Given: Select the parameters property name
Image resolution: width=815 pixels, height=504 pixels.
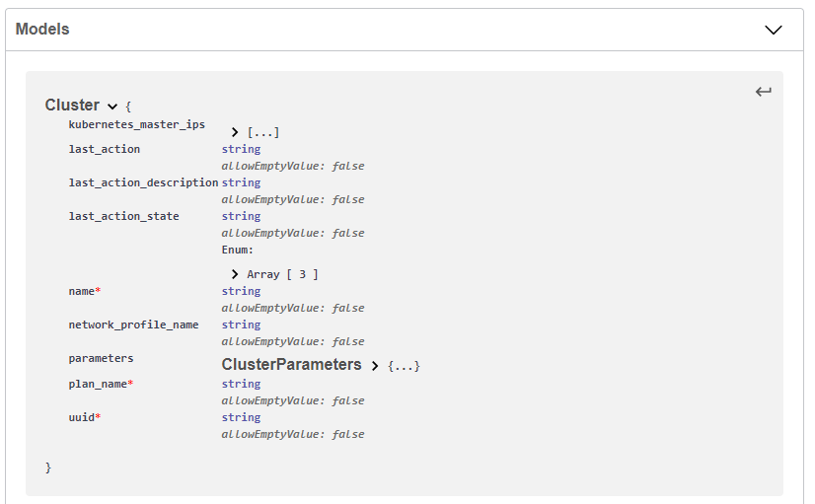Looking at the screenshot, I should pos(101,358).
